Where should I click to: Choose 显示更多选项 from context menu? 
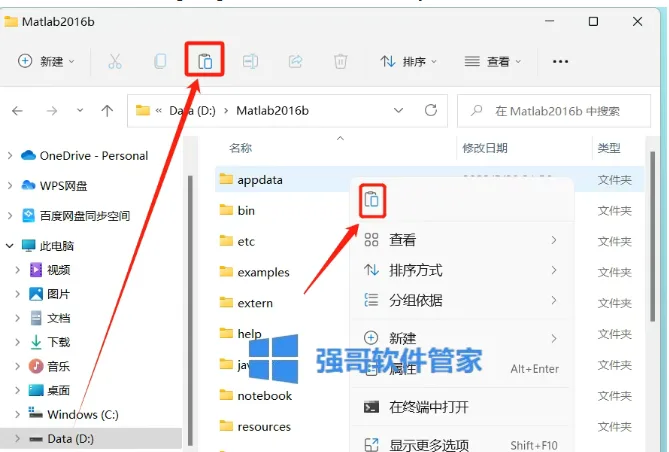pos(461,444)
